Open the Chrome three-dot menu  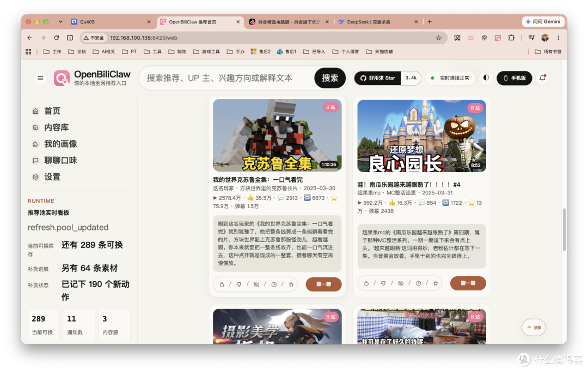pos(559,38)
